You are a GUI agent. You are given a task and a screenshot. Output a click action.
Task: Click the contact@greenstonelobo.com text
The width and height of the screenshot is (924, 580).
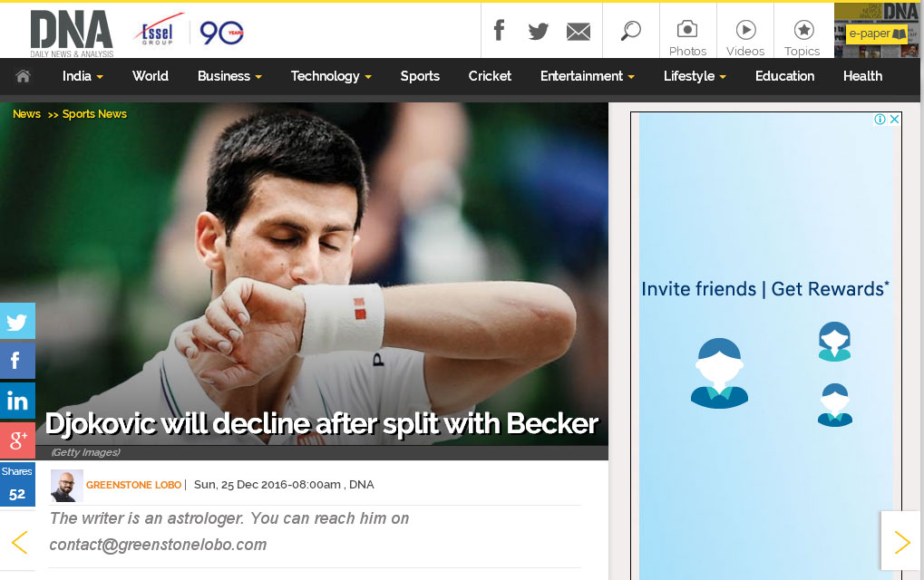pyautogui.click(x=158, y=545)
